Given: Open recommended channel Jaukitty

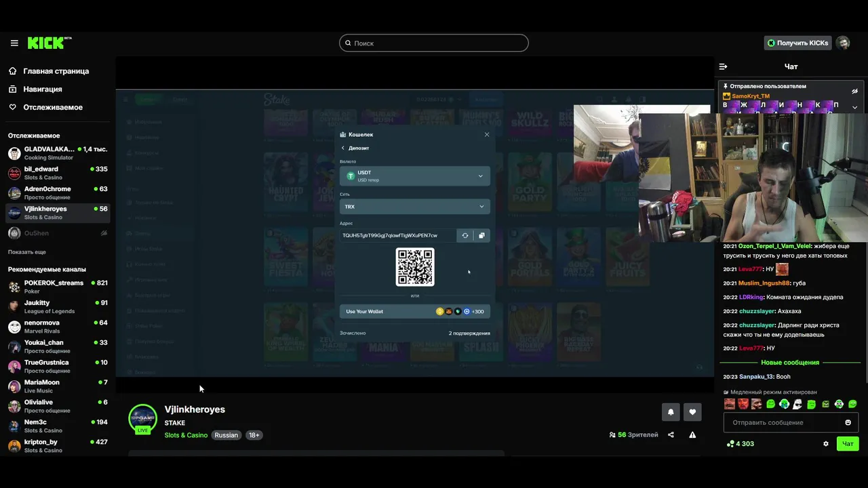Looking at the screenshot, I should 58,306.
